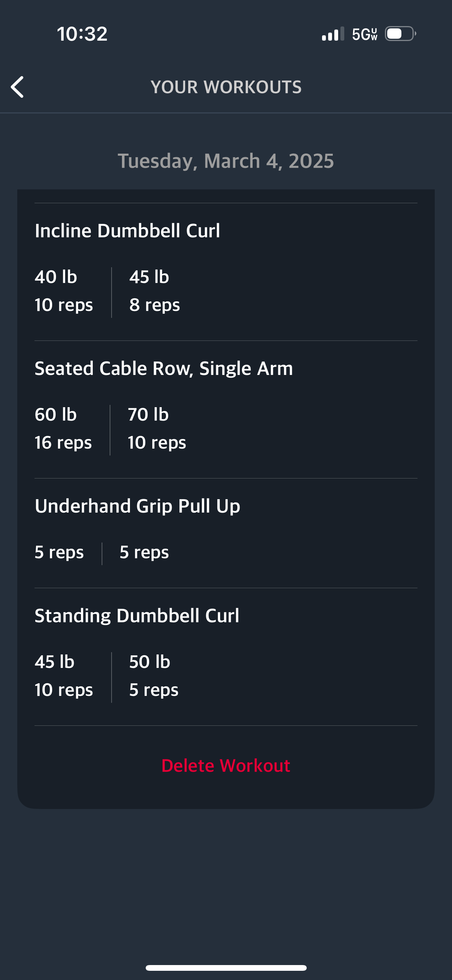Image resolution: width=452 pixels, height=980 pixels.
Task: Open Seated Cable Row, Single Arm exercise
Action: (x=164, y=368)
